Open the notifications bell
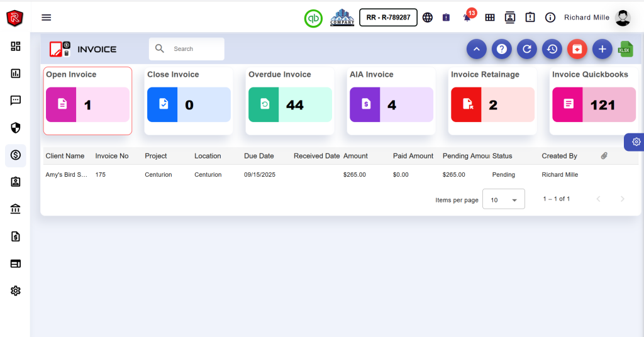 click(467, 18)
